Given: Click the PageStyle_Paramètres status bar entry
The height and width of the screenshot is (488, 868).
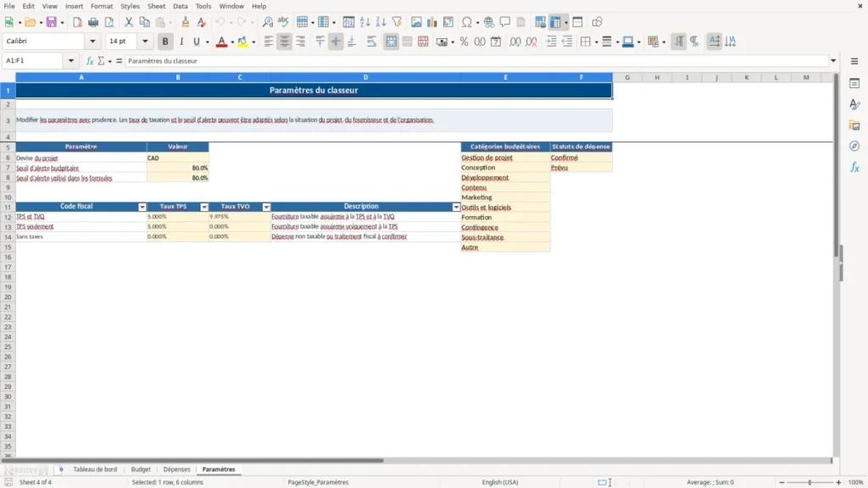Looking at the screenshot, I should coord(319,482).
